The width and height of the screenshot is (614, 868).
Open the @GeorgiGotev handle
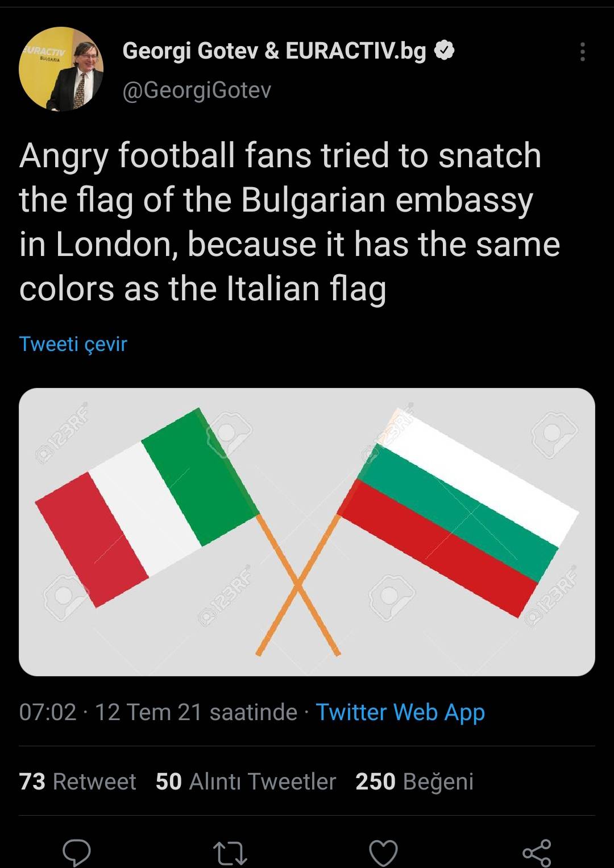click(x=197, y=90)
